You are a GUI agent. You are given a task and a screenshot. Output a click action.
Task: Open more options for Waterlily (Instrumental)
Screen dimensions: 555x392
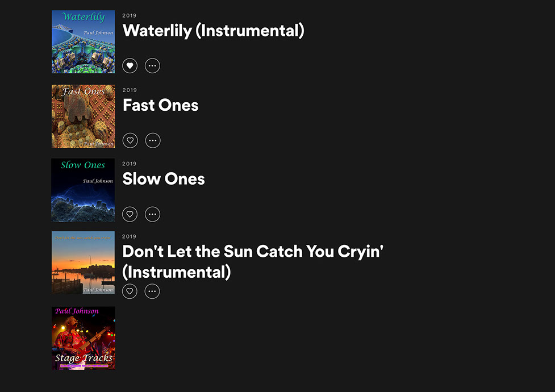pos(152,66)
